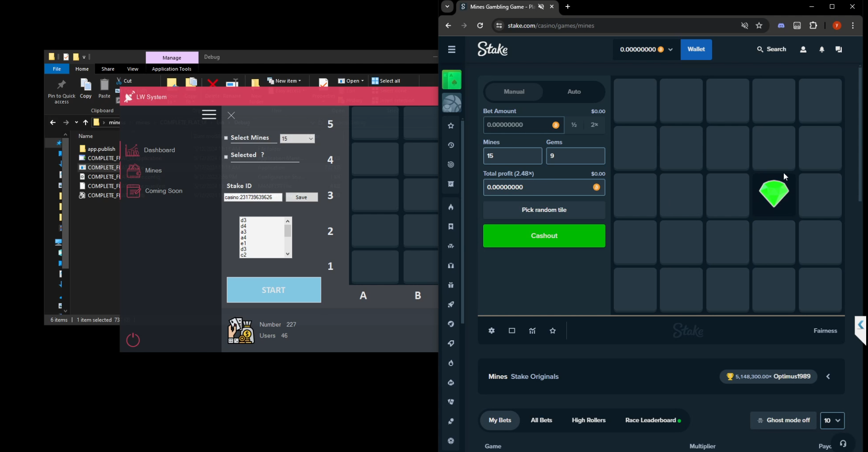The height and width of the screenshot is (452, 868).
Task: Click the revealed green gem tile
Action: click(774, 194)
